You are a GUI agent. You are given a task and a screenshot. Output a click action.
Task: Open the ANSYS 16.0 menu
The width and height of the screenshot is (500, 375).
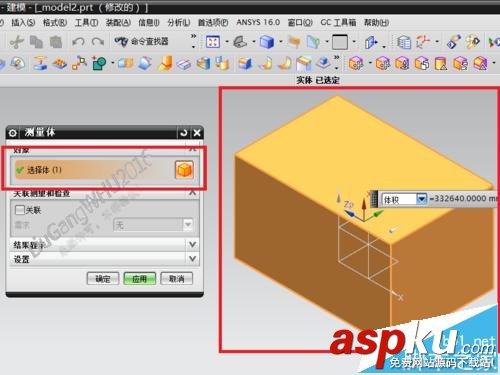(x=258, y=22)
